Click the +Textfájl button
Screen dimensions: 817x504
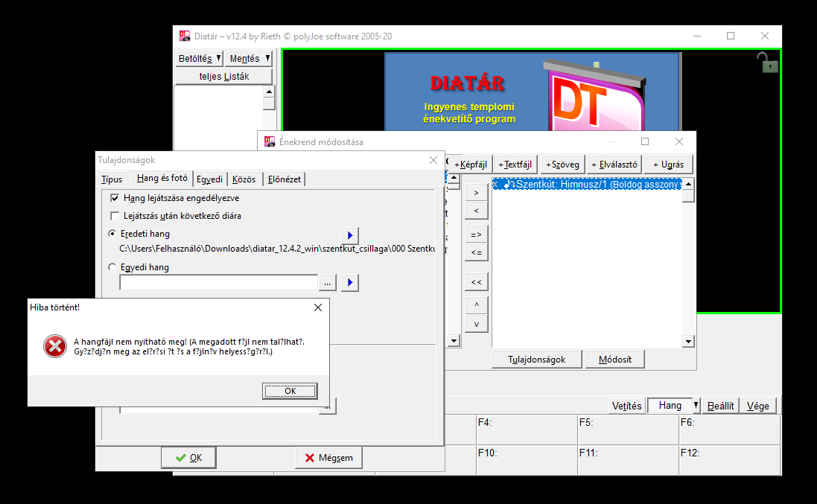click(515, 165)
